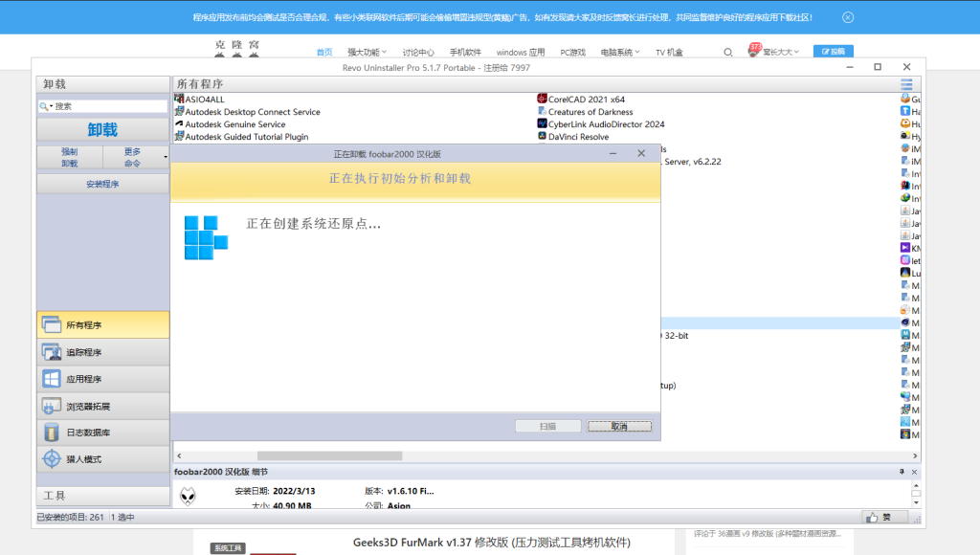Click the 系统工具 tag on webpage
980x555 pixels.
coord(228,548)
